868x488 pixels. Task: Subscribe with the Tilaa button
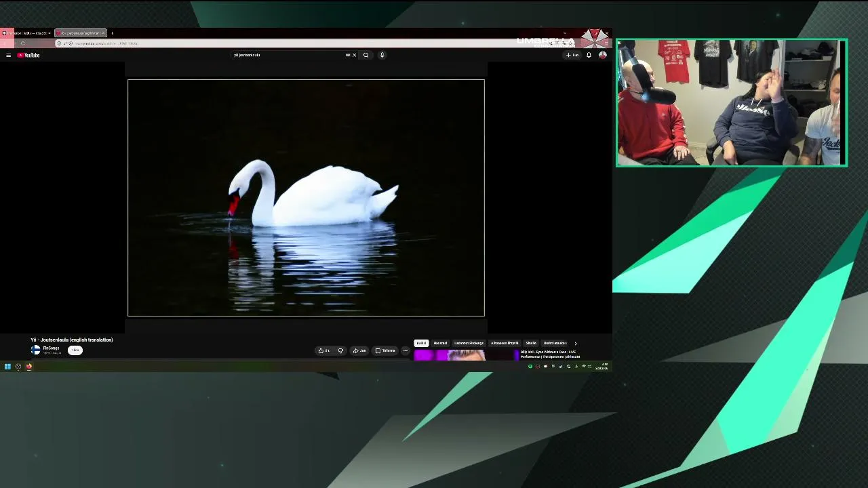(x=75, y=350)
